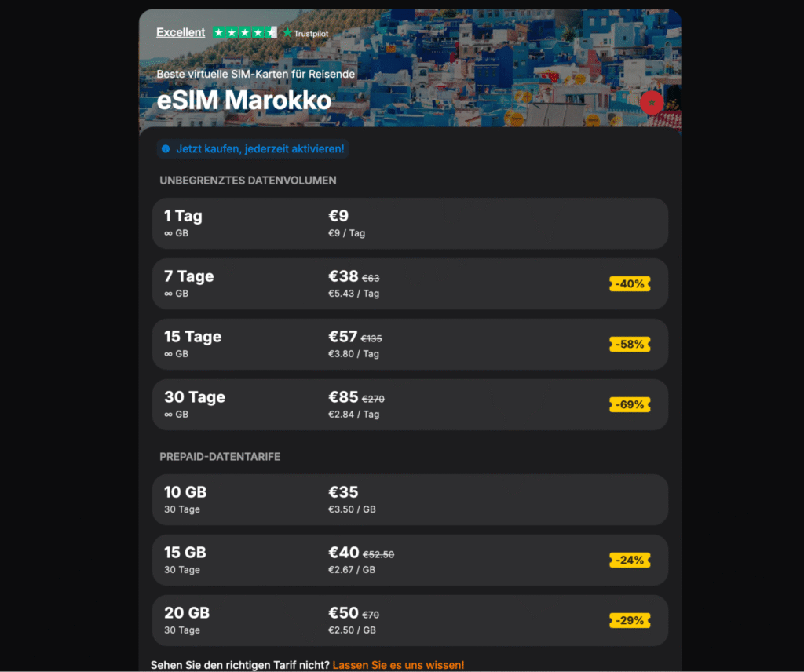Select the -29% discount ticket badge
The image size is (804, 672).
click(x=630, y=620)
